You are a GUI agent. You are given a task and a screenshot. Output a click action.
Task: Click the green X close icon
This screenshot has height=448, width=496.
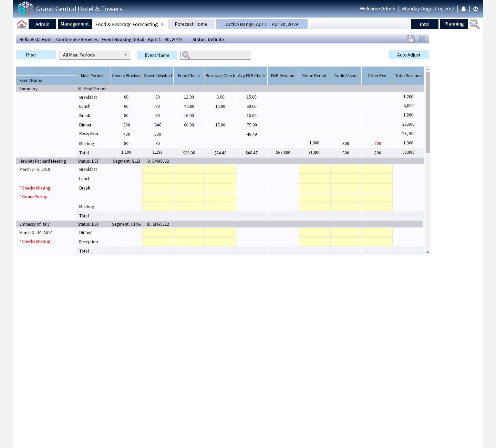pos(422,39)
